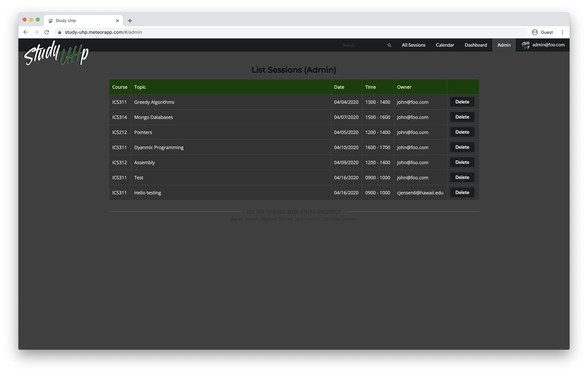
Task: Click the site lock icon
Action: 60,32
